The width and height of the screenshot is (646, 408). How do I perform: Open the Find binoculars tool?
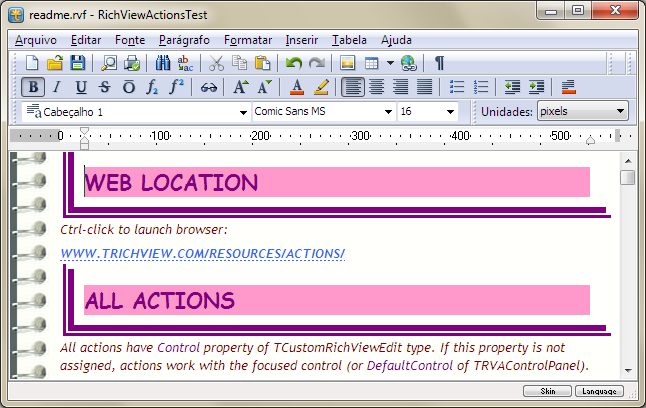162,63
